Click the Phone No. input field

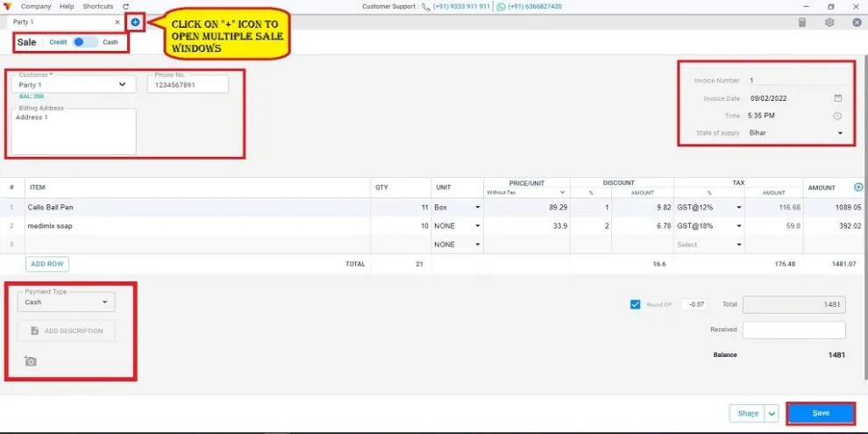[188, 85]
